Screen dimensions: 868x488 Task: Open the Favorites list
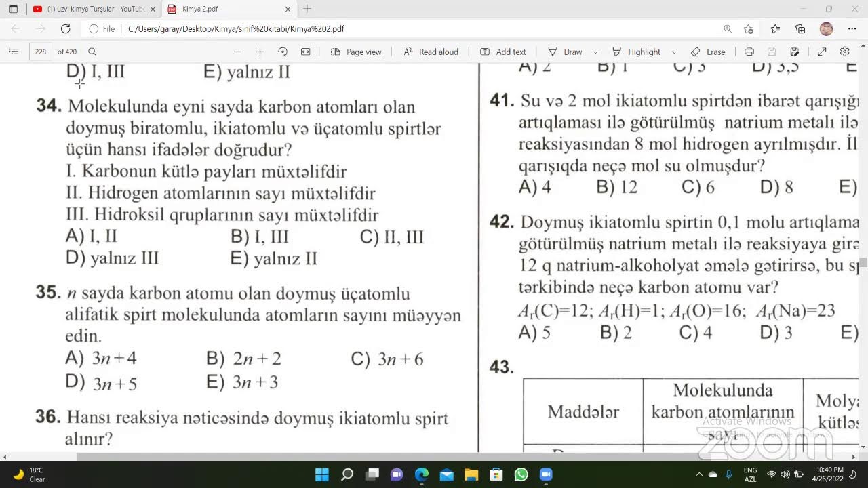pyautogui.click(x=775, y=28)
